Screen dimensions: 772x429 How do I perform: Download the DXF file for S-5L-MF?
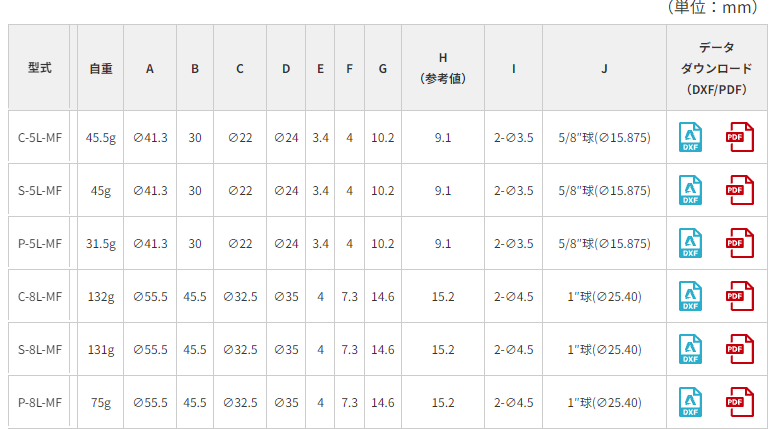(x=690, y=190)
